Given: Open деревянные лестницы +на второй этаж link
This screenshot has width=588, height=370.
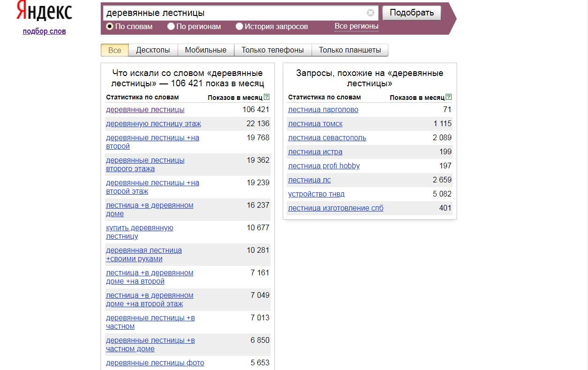Looking at the screenshot, I should pos(152,187).
